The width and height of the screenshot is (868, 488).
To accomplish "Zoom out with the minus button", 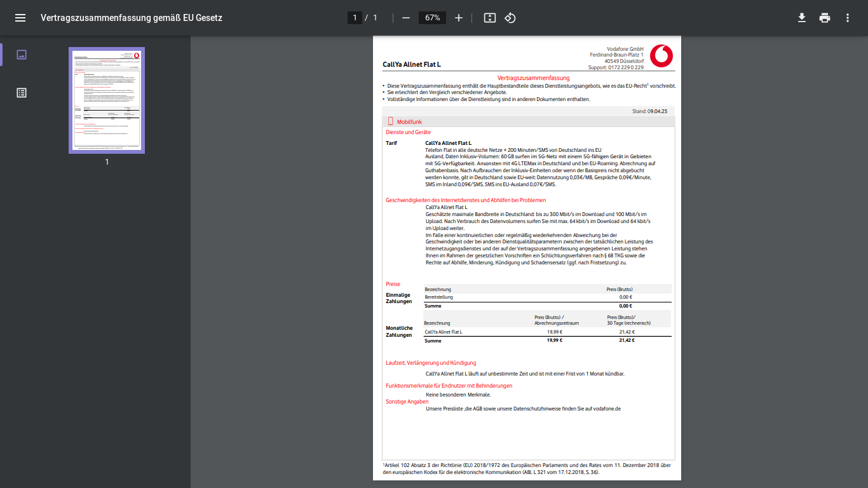I will pos(406,18).
